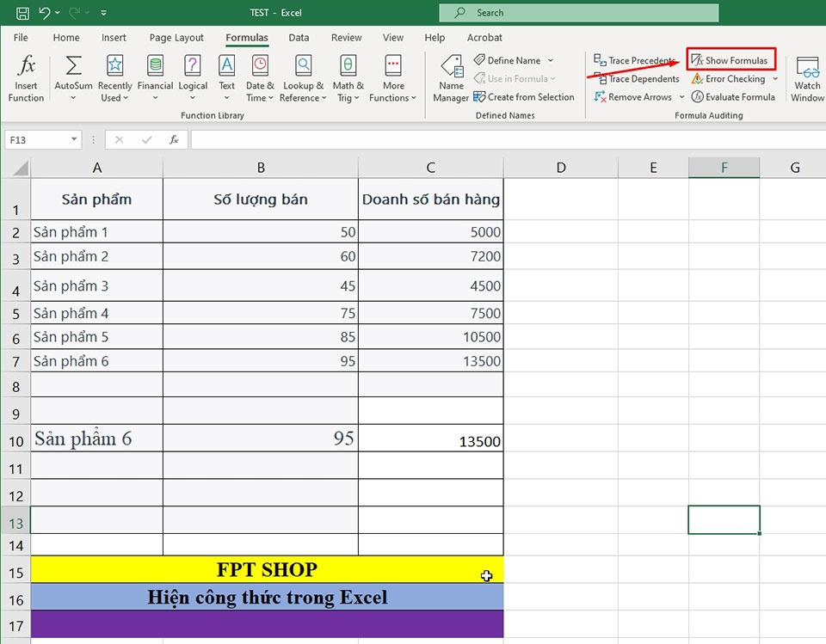
Task: Open the Financial functions icon
Action: point(156,65)
